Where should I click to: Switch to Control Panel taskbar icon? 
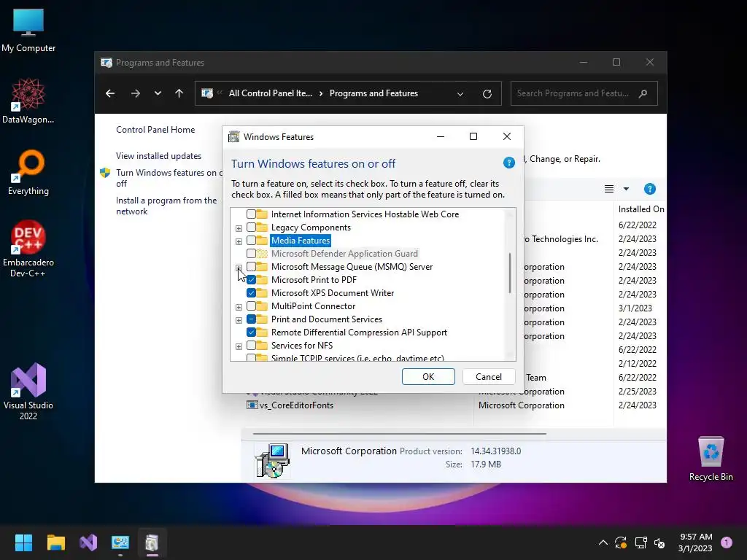click(x=120, y=542)
